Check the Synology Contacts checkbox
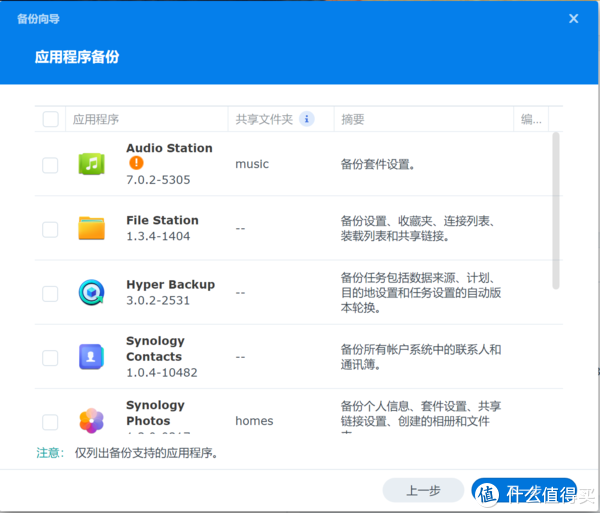 (50, 358)
